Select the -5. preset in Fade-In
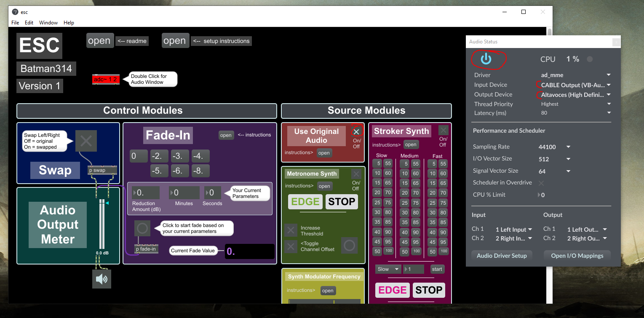Image resolution: width=644 pixels, height=318 pixels. click(x=159, y=171)
